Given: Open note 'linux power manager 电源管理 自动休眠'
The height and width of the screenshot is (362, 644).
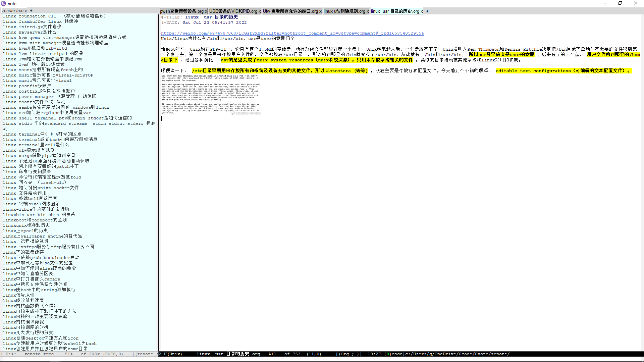Looking at the screenshot, I should (49, 97).
